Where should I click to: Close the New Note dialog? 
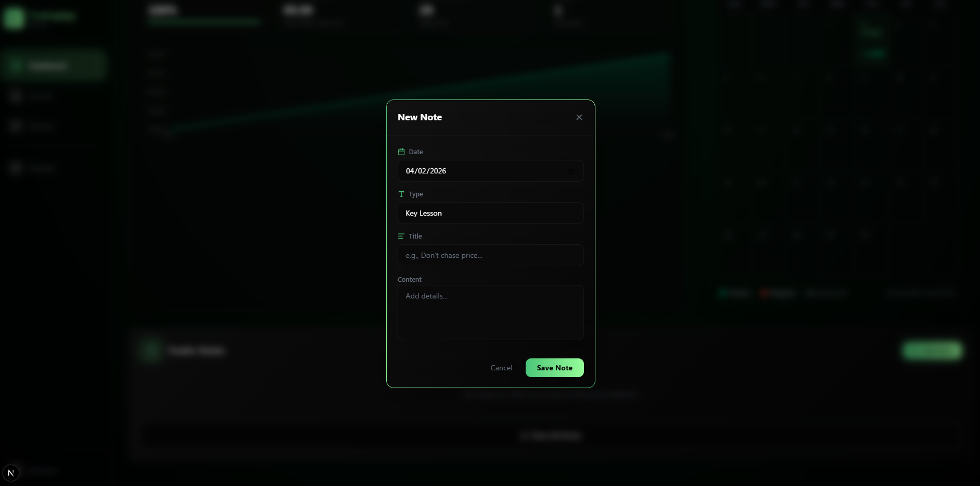pos(579,117)
